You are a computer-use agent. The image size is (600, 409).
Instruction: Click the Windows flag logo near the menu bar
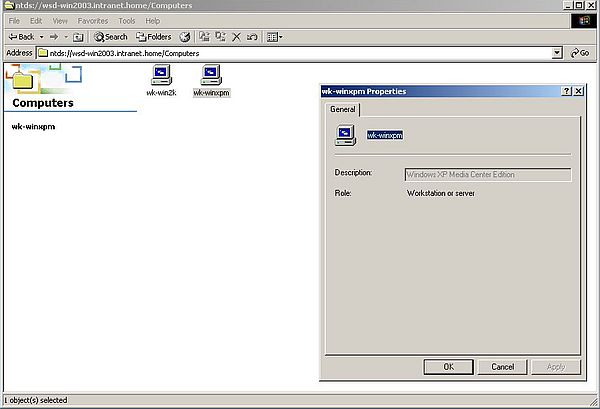coord(584,21)
